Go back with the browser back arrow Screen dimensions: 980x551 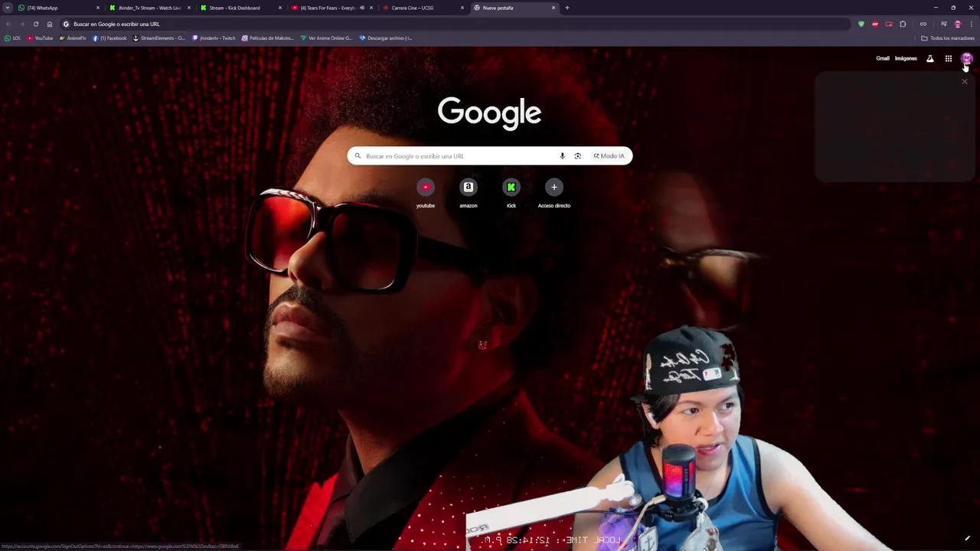pyautogui.click(x=8, y=24)
